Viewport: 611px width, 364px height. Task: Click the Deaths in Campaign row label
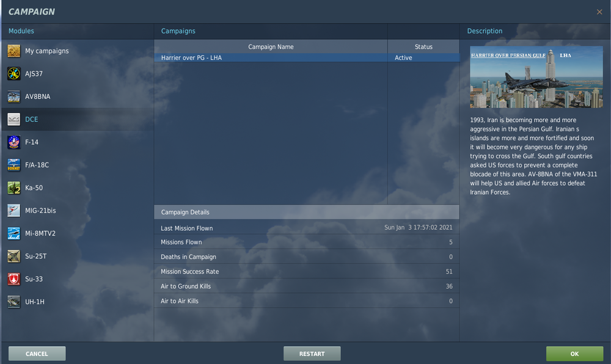click(x=188, y=257)
